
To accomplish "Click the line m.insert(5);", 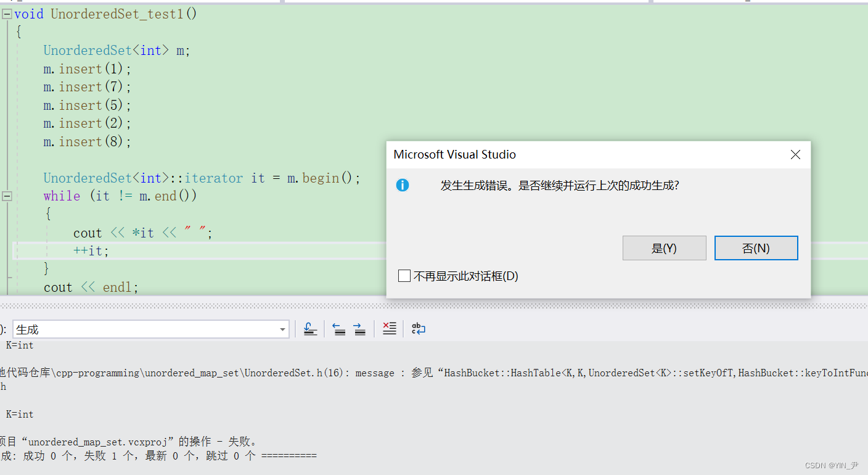I will tap(88, 105).
